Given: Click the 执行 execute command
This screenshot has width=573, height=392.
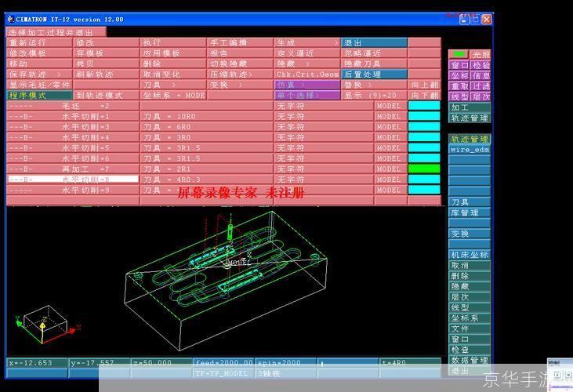Looking at the screenshot, I should [173, 42].
